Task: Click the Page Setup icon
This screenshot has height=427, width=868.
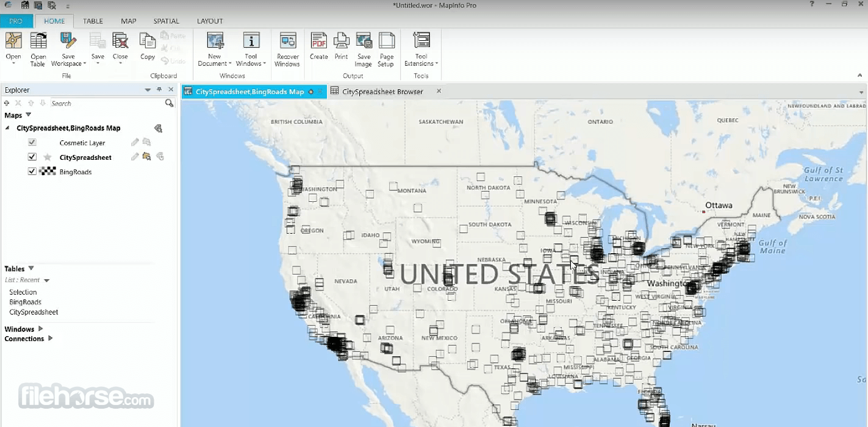Action: [386, 41]
